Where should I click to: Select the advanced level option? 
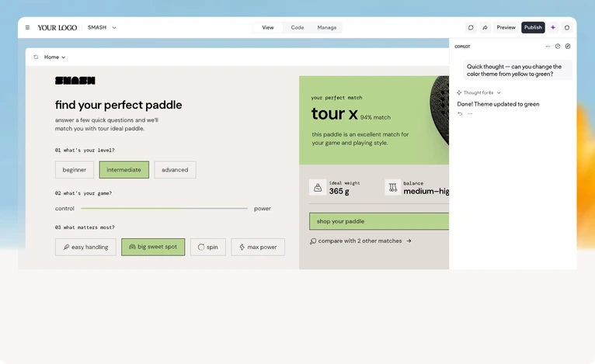(x=175, y=170)
